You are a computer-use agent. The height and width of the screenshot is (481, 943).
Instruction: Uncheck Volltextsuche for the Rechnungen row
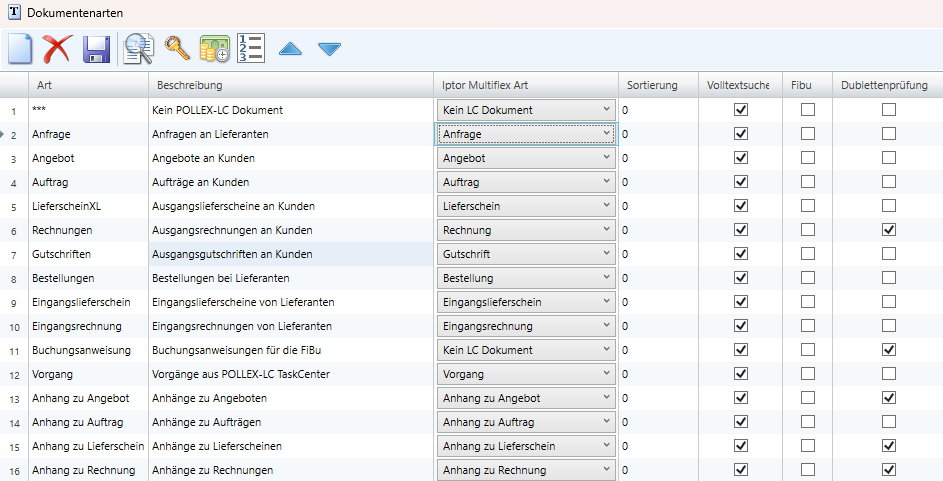click(x=741, y=230)
